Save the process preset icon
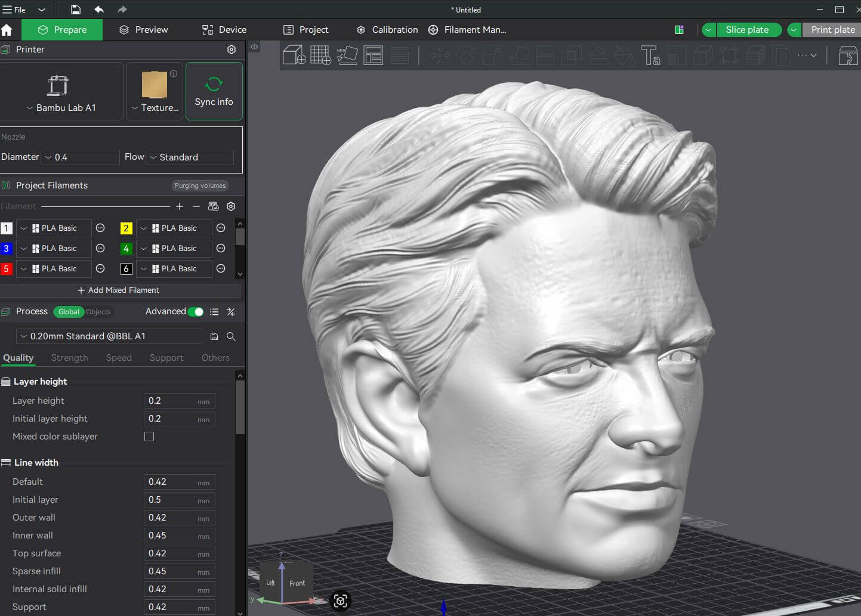Image resolution: width=861 pixels, height=616 pixels. pyautogui.click(x=214, y=336)
